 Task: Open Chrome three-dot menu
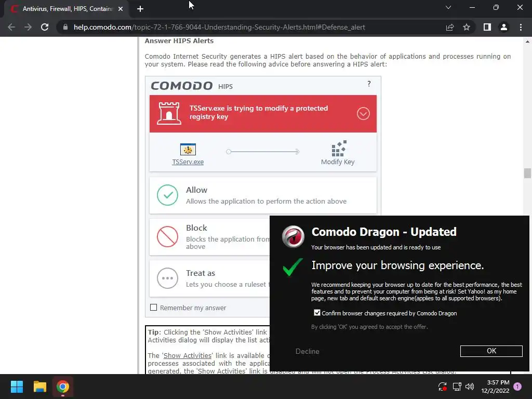point(521,27)
